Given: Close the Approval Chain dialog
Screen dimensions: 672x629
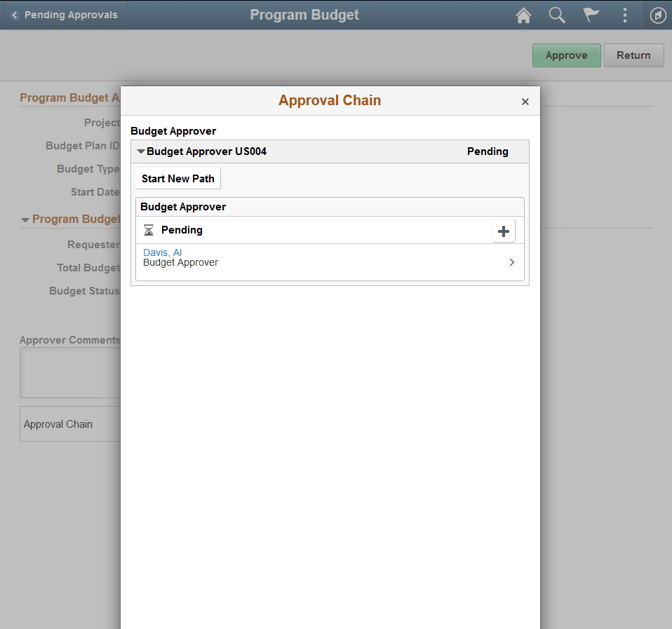Looking at the screenshot, I should click(x=525, y=101).
